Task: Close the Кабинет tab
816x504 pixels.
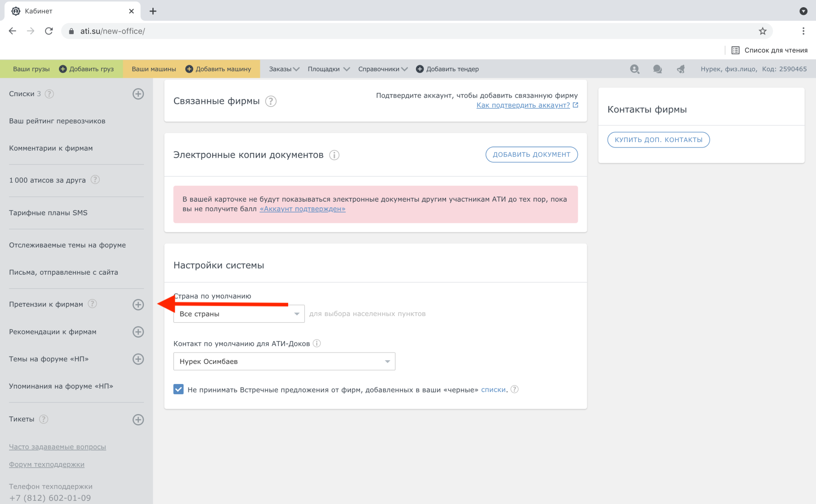Action: tap(131, 11)
